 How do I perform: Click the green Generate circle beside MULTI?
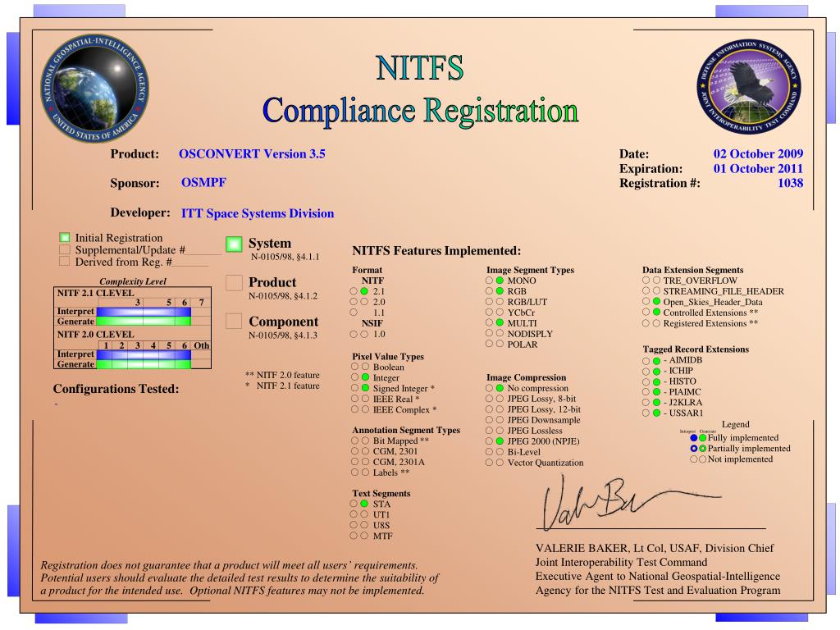coord(500,322)
